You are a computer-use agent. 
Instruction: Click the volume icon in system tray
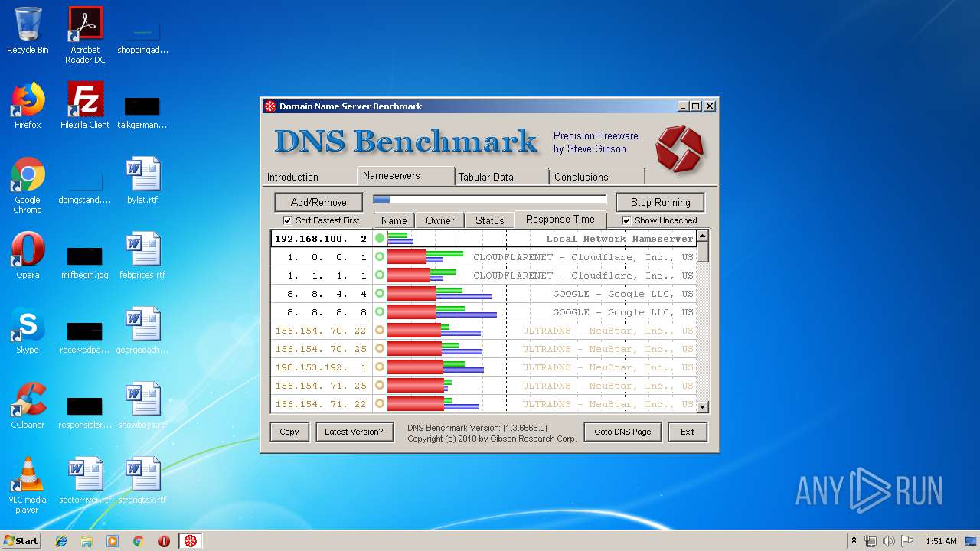(889, 541)
